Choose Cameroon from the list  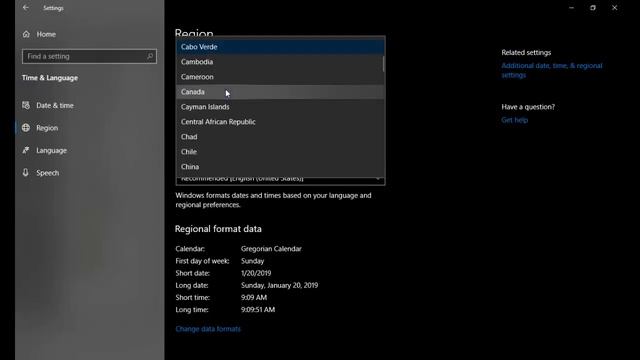click(x=280, y=77)
